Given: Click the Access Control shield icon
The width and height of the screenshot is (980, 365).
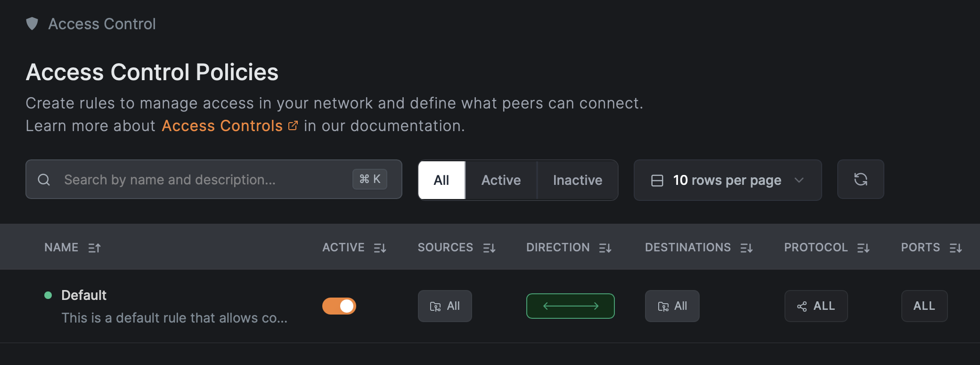Looking at the screenshot, I should pyautogui.click(x=32, y=24).
